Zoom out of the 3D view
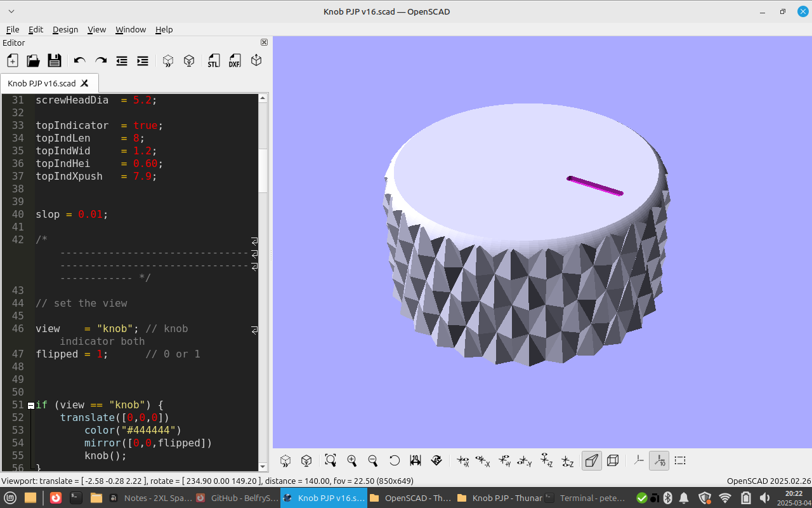 pos(373,460)
